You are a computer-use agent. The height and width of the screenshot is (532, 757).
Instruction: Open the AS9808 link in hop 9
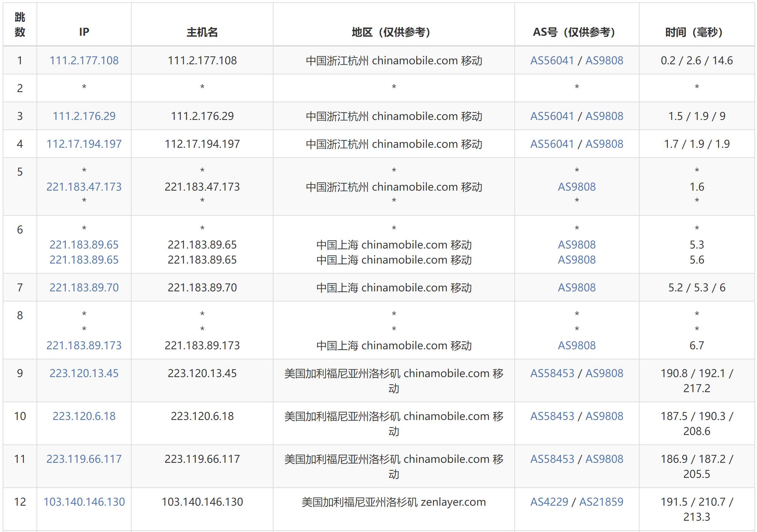click(x=604, y=373)
